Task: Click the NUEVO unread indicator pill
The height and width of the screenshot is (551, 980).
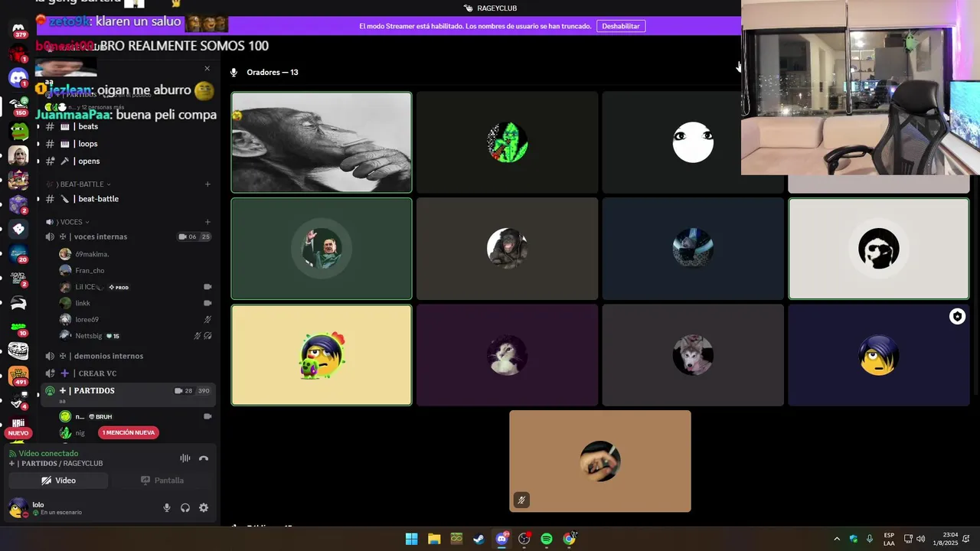Action: tap(18, 433)
